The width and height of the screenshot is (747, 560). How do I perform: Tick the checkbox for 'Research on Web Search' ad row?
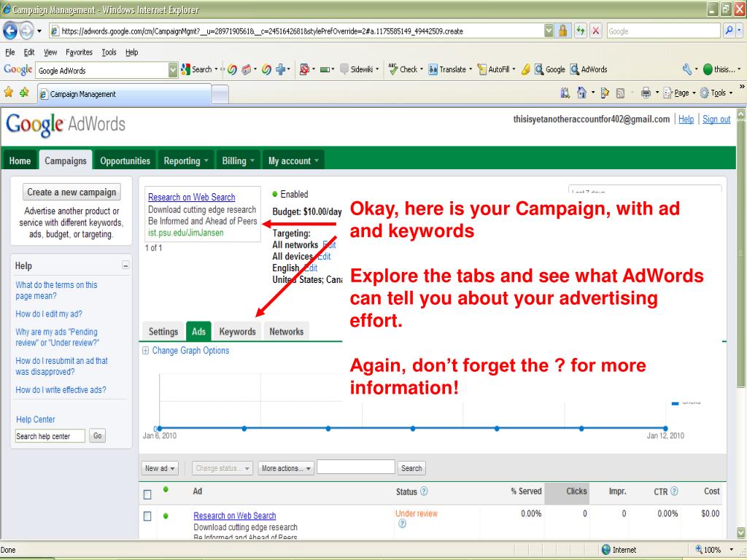click(147, 516)
